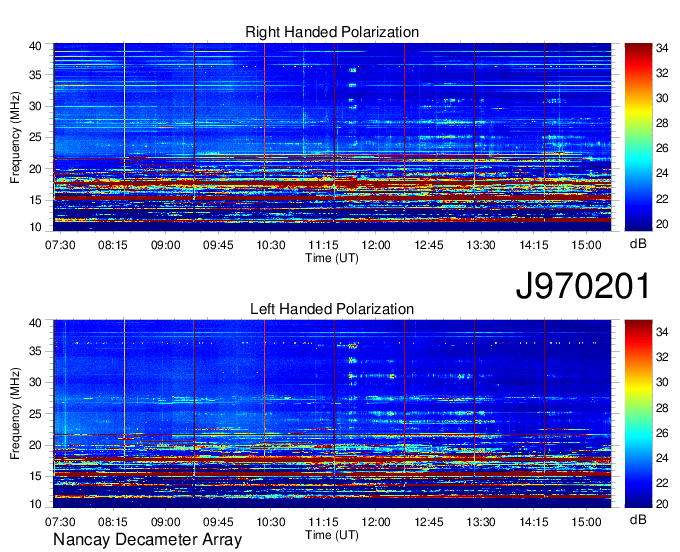The width and height of the screenshot is (680, 552).
Task: Click the 12:00 tick on the bottom plot
Action: tap(376, 522)
